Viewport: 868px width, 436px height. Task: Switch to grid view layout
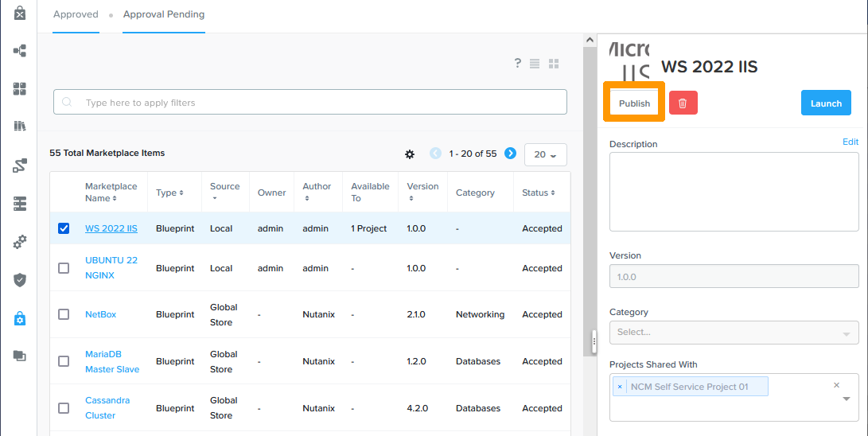click(x=555, y=64)
